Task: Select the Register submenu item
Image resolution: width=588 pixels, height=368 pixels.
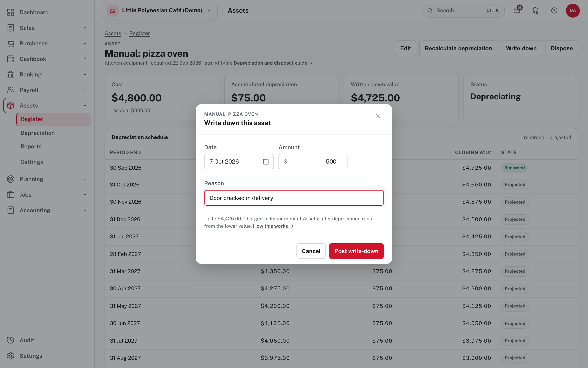Action: coord(54,119)
